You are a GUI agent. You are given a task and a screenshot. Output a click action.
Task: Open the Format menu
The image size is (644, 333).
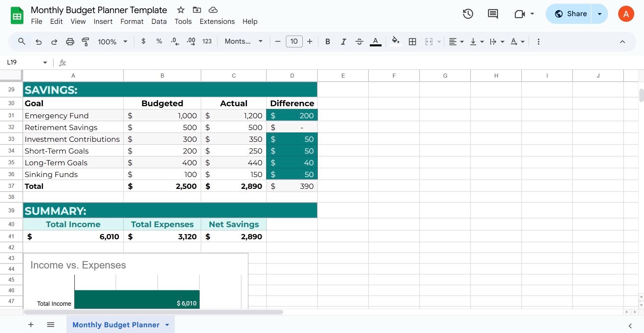(132, 21)
